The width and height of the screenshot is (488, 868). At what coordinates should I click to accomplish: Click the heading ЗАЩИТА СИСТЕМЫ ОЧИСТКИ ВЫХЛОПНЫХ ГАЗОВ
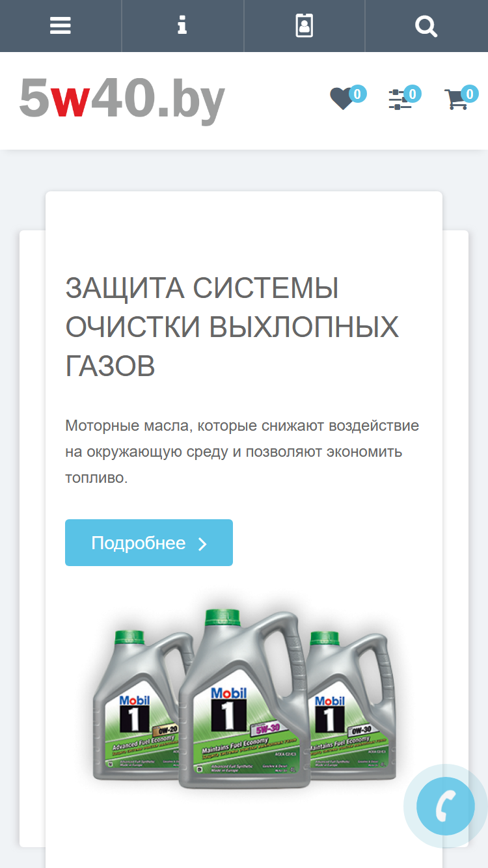tap(232, 327)
